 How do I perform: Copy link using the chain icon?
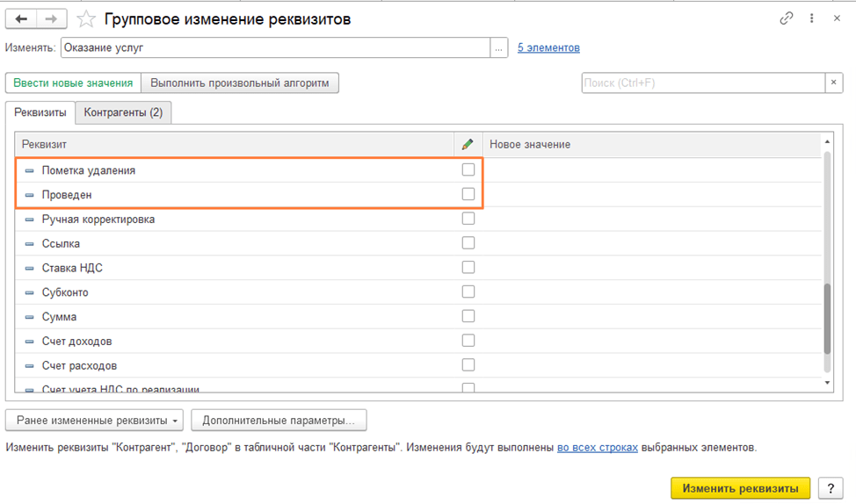[x=787, y=18]
